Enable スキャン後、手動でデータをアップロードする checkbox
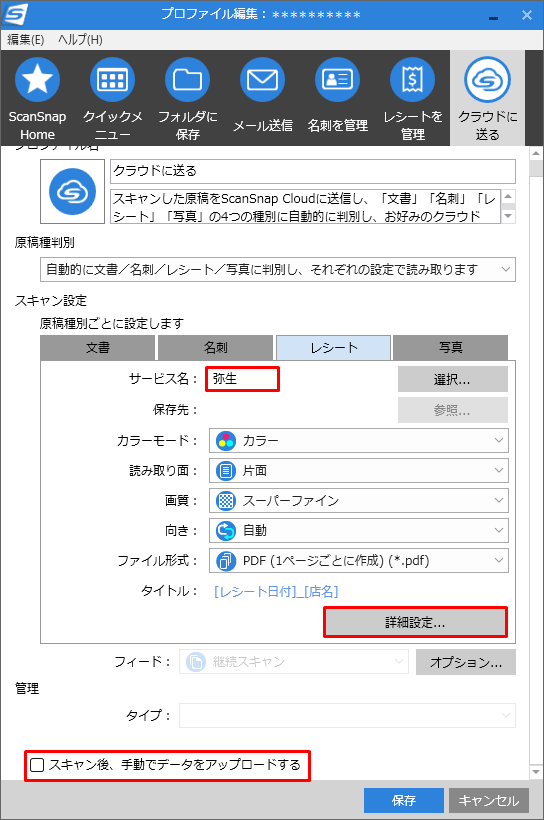 pos(37,765)
